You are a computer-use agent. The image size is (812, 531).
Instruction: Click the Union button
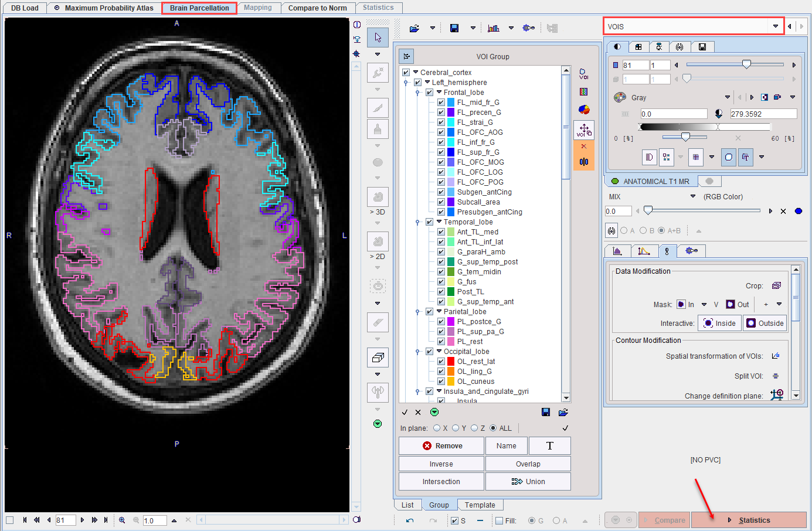coord(528,481)
